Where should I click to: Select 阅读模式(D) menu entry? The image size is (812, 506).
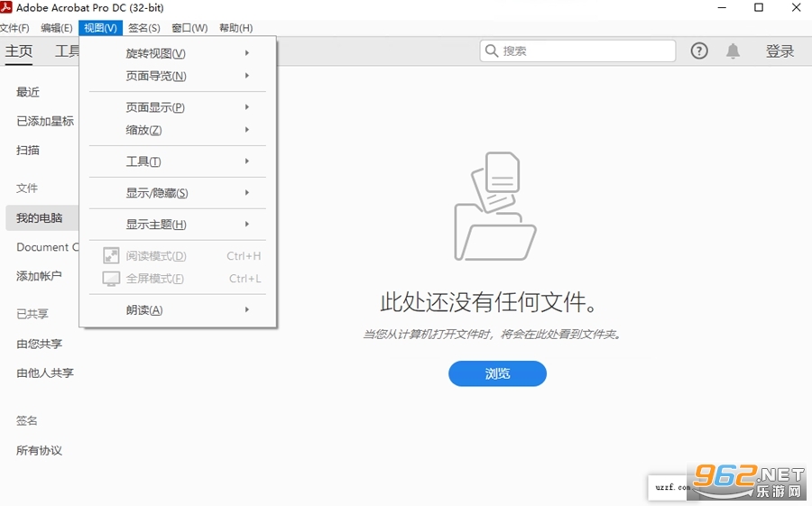(x=178, y=256)
